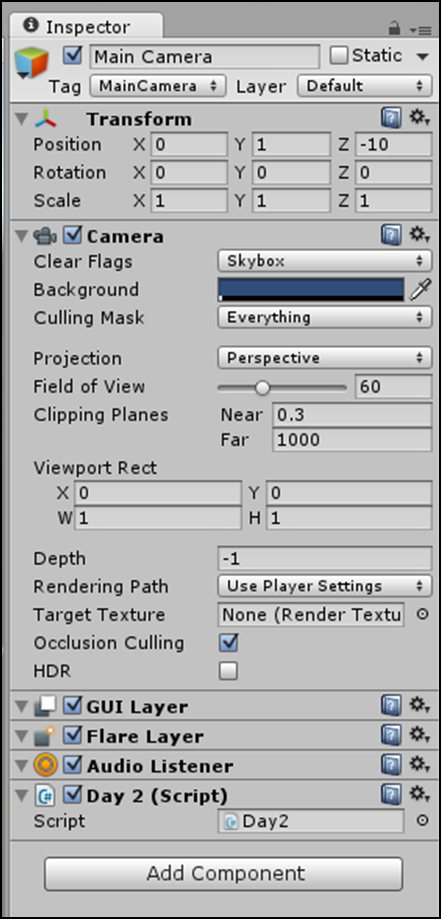The image size is (441, 919).
Task: Click the Audio Listener component icon
Action: click(x=45, y=765)
